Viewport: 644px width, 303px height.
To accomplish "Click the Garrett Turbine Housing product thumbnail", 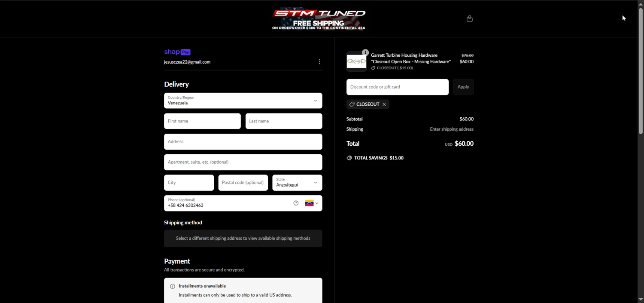I will click(x=356, y=61).
